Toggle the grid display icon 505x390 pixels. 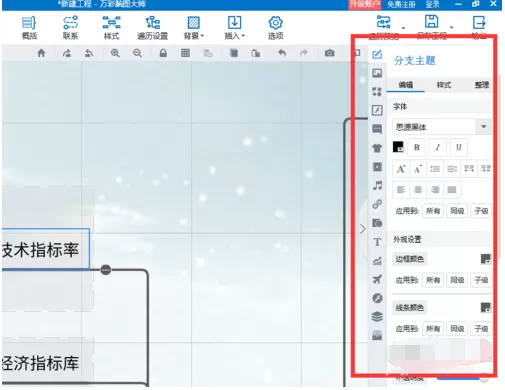click(185, 53)
